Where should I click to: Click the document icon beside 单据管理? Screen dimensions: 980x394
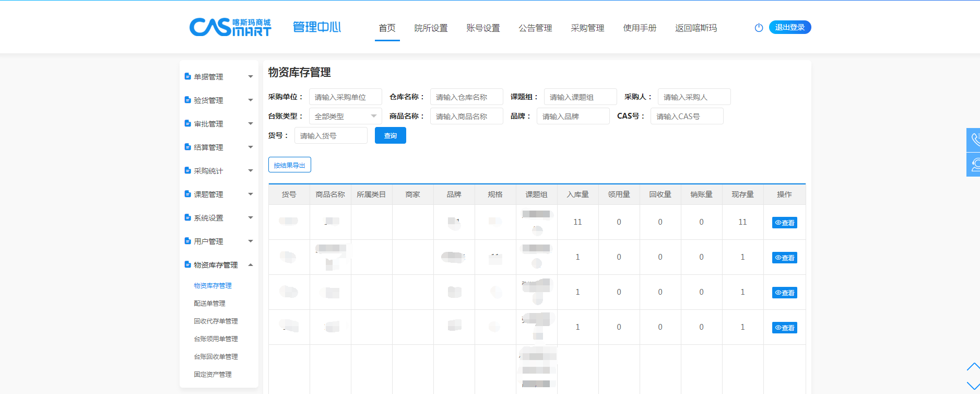pyautogui.click(x=187, y=77)
